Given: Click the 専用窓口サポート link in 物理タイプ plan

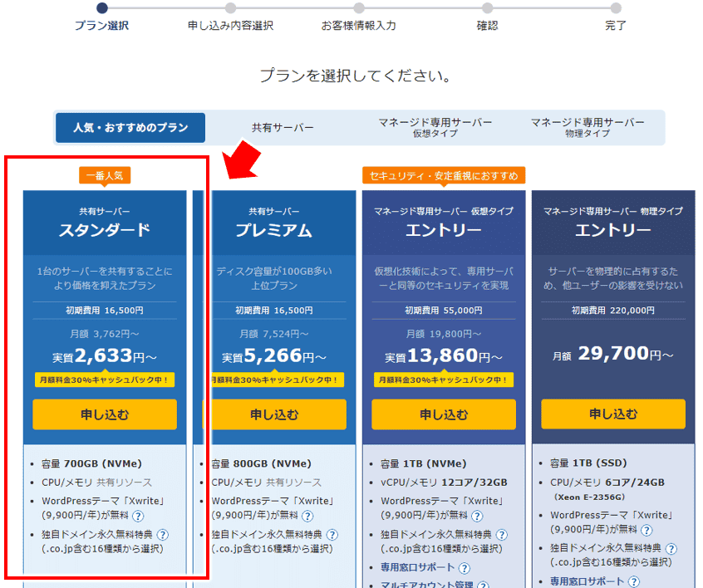Looking at the screenshot, I should [587, 581].
